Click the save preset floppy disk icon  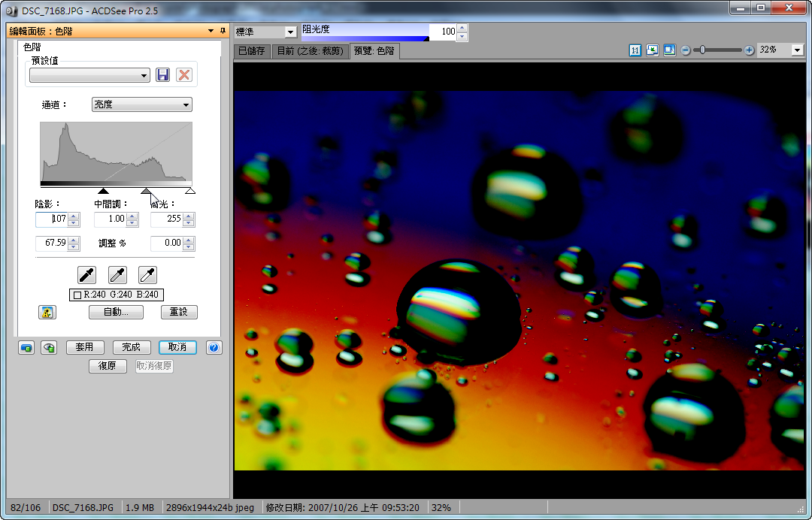point(162,75)
